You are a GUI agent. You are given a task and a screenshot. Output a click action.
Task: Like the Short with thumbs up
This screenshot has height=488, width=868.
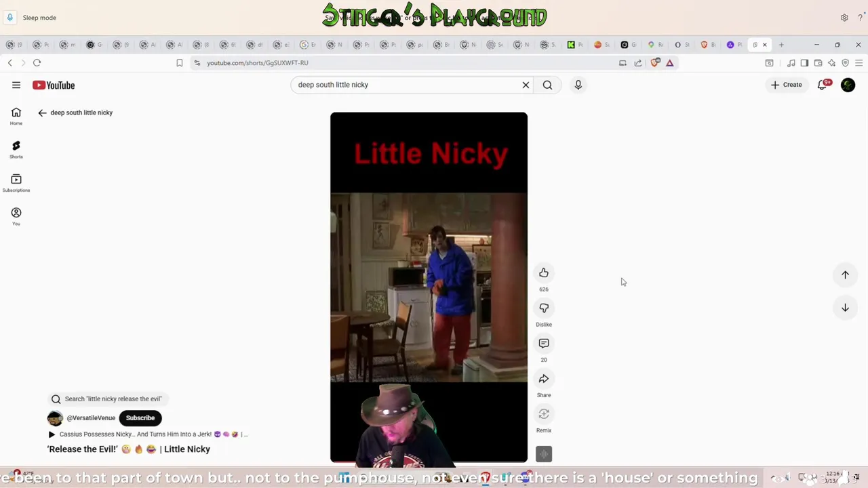pyautogui.click(x=544, y=272)
